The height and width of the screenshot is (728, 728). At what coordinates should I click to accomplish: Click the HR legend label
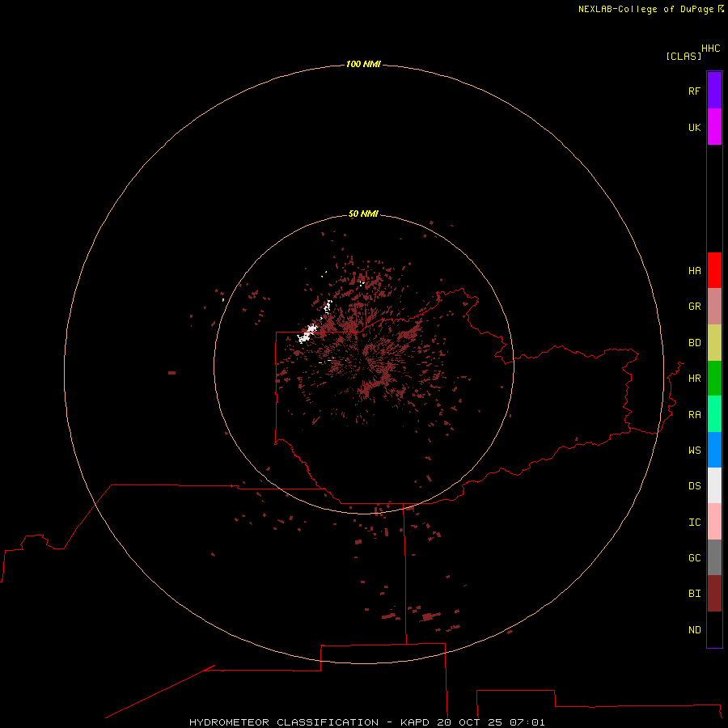point(694,379)
